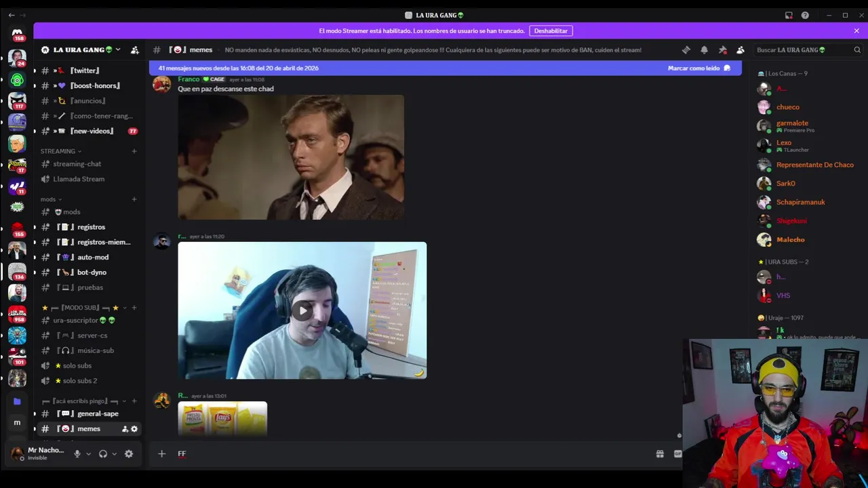
Task: Go back with title bar arrow
Action: point(12,15)
